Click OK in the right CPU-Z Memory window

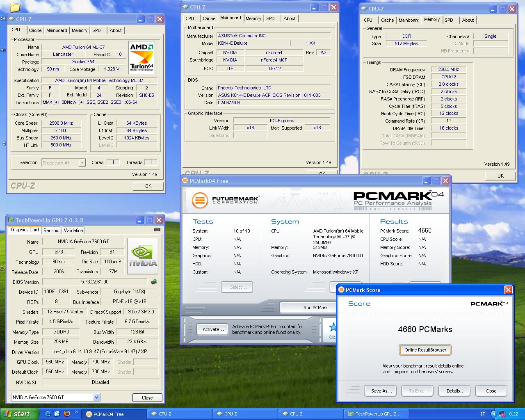click(500, 176)
